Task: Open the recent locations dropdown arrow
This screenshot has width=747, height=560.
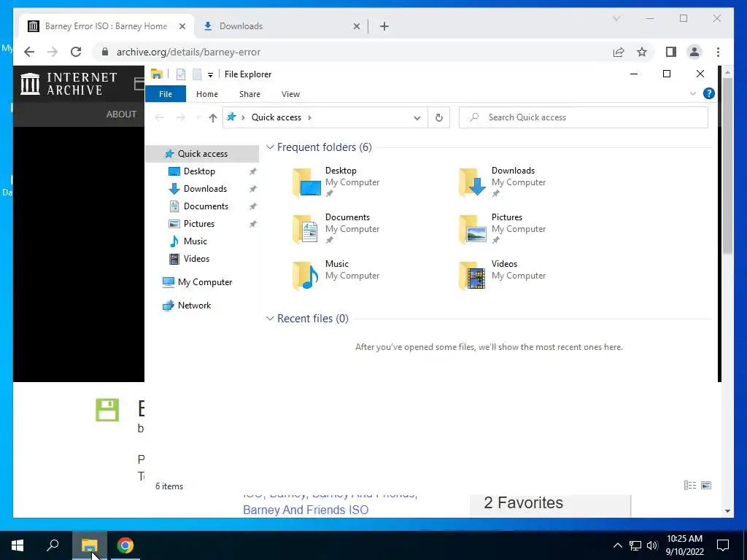Action: point(198,117)
